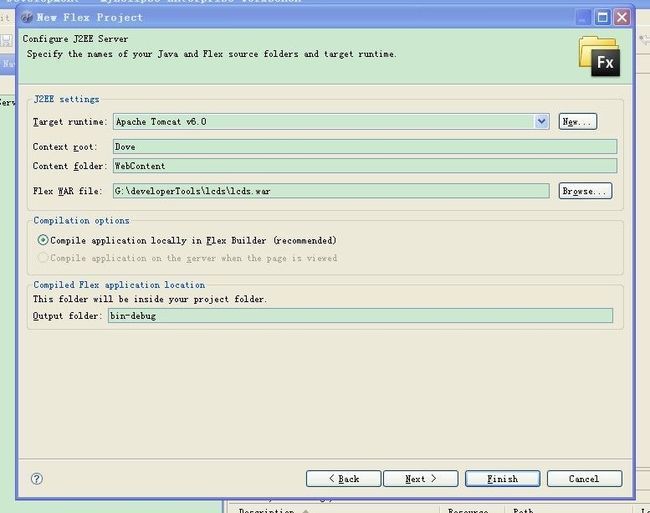This screenshot has height=513, width=650.
Task: Open the help question mark icon
Action: point(37,479)
